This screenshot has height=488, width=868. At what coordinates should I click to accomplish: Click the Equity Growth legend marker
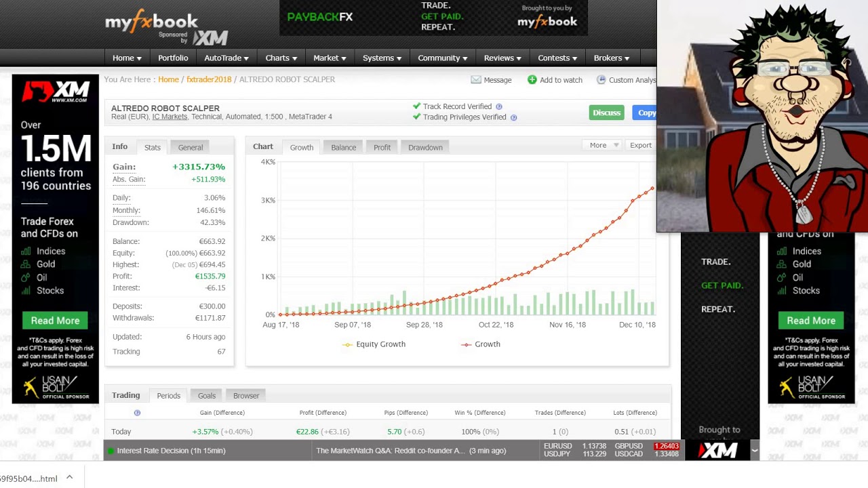pyautogui.click(x=348, y=344)
